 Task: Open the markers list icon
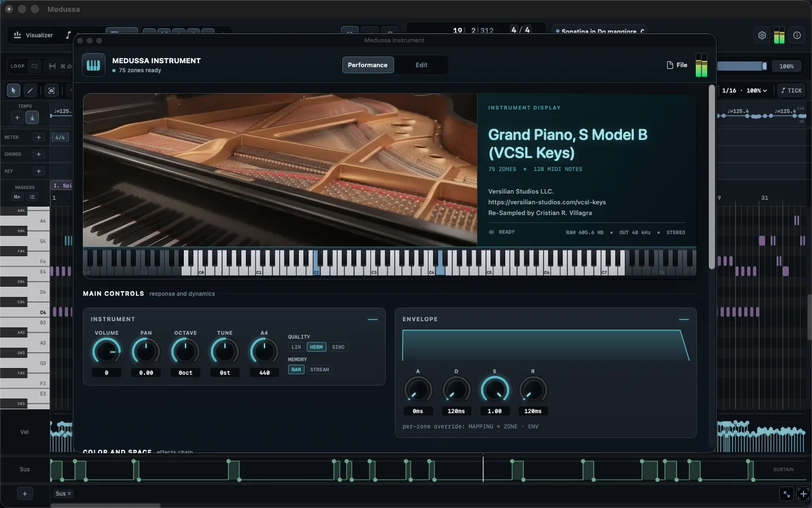(32, 197)
